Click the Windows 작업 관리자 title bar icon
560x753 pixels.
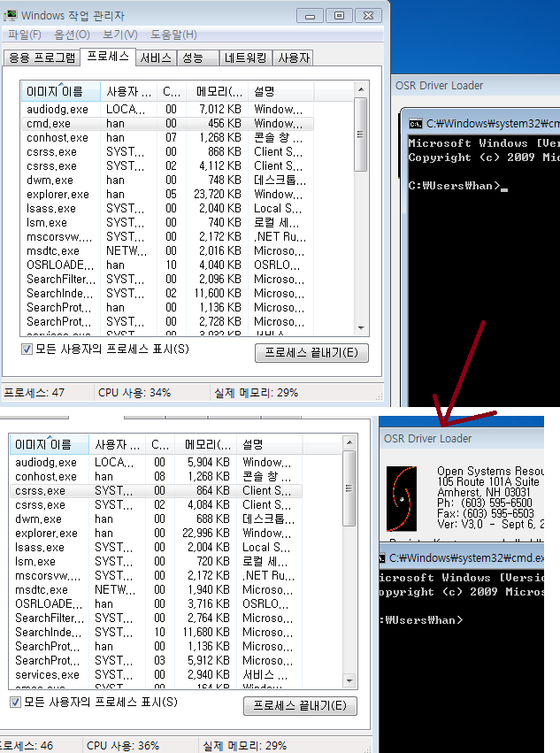pos(10,15)
